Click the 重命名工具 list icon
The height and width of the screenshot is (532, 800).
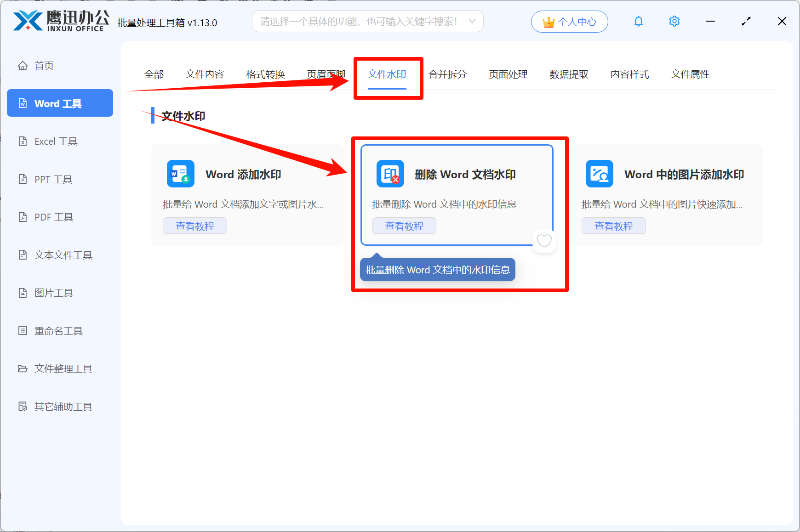pos(23,331)
